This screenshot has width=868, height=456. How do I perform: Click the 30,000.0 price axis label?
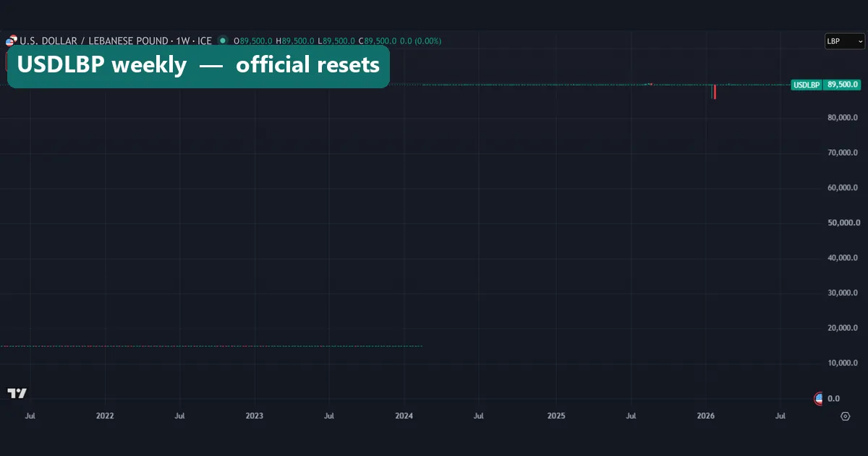(843, 293)
